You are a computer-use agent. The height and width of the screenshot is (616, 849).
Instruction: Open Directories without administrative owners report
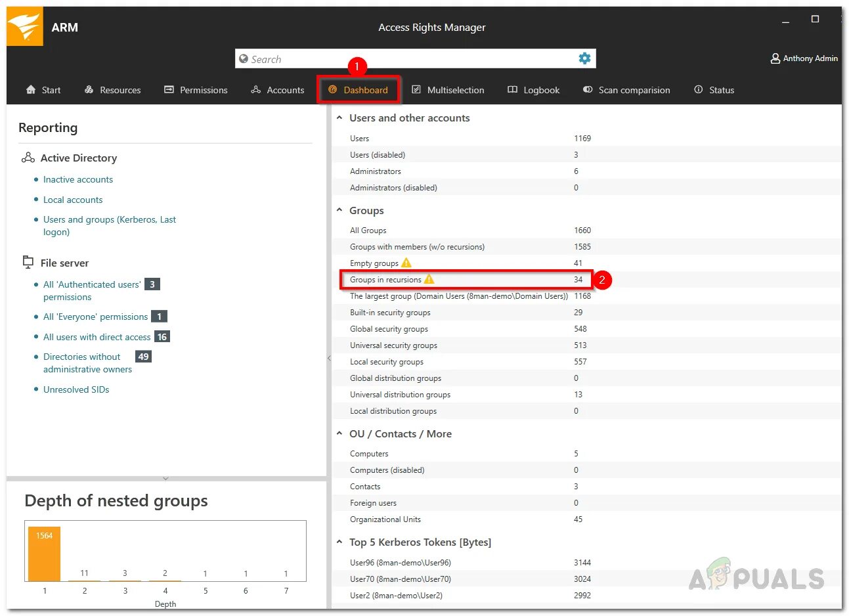[87, 363]
